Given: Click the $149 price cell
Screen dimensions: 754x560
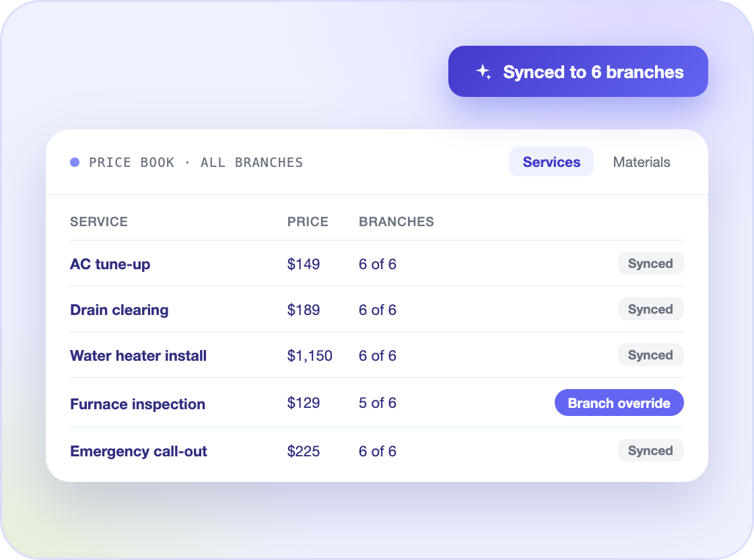Looking at the screenshot, I should coord(304,264).
